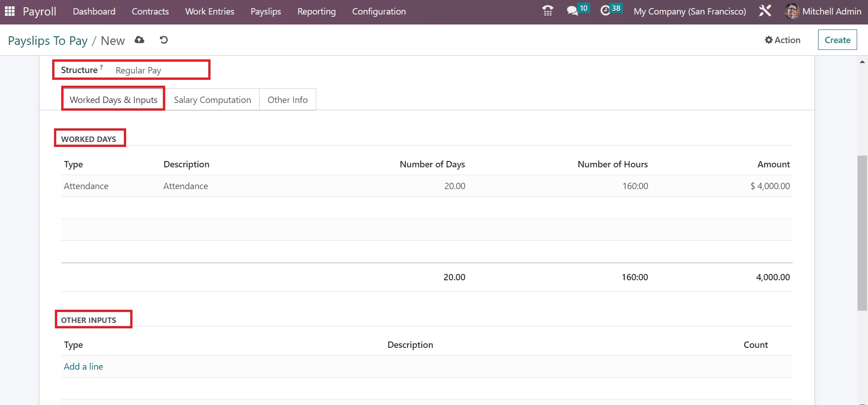This screenshot has height=405, width=868.
Task: Open the VoIP phone icon
Action: tap(548, 11)
